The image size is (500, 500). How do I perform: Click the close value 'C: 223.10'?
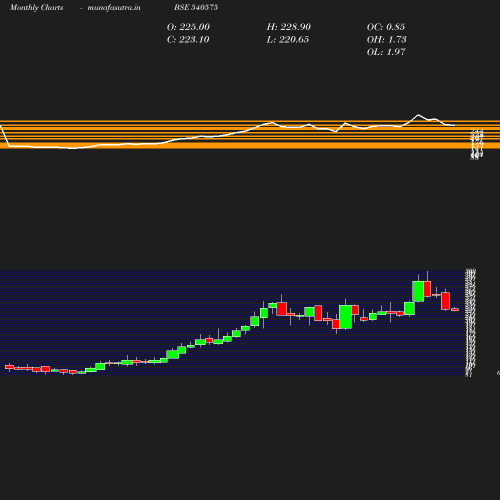pos(188,40)
